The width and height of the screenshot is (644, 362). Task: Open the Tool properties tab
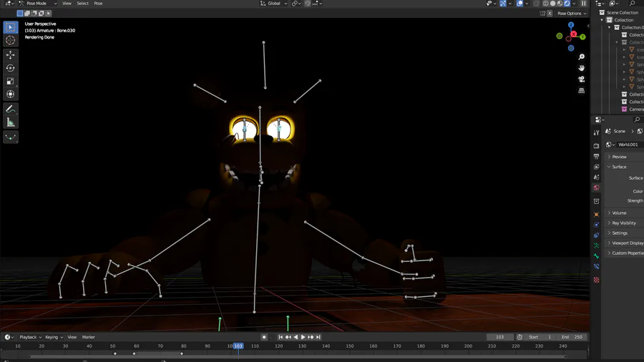pos(596,132)
